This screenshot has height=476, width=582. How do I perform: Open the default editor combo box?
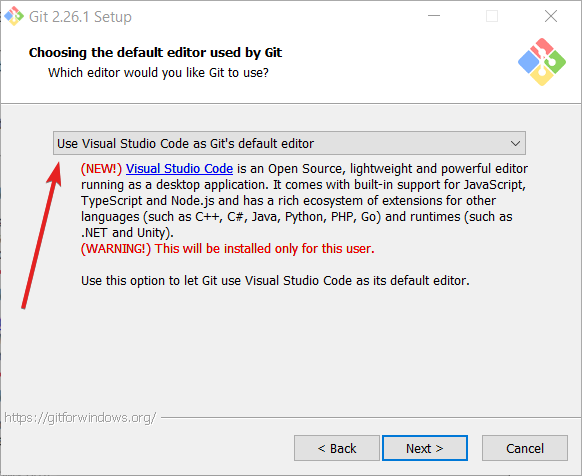289,143
